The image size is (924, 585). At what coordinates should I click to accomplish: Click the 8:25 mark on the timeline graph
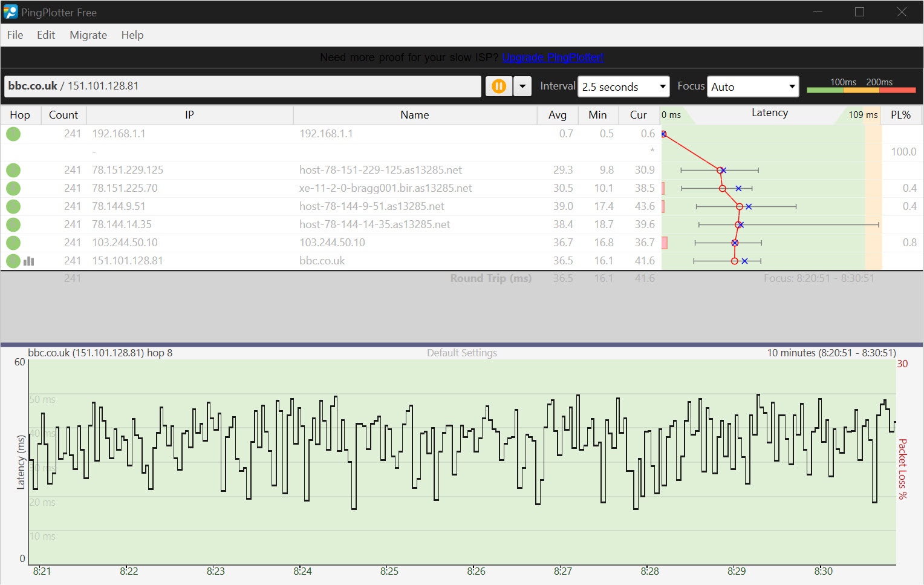[x=389, y=570]
